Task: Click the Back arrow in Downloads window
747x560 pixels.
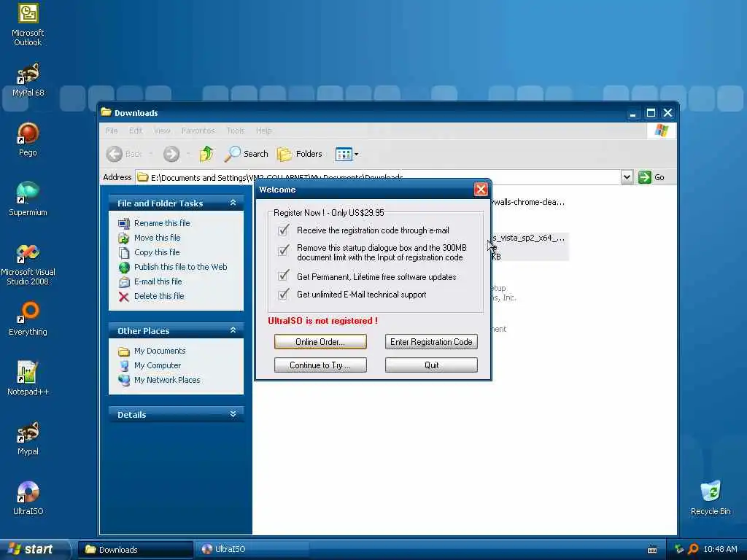Action: pos(115,154)
